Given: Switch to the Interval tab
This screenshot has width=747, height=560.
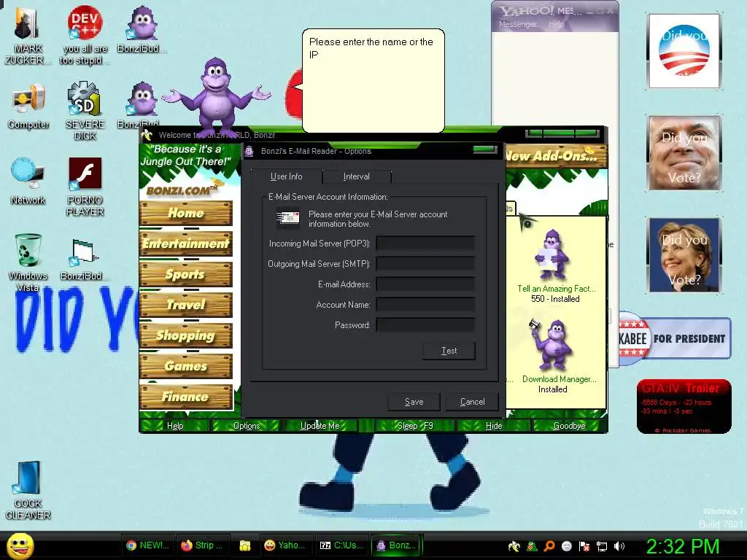Looking at the screenshot, I should coord(356,176).
